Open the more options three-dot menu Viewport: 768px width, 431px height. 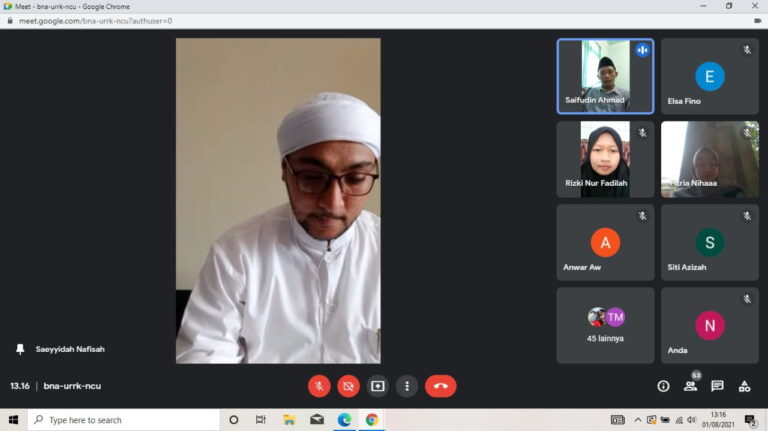pos(407,386)
